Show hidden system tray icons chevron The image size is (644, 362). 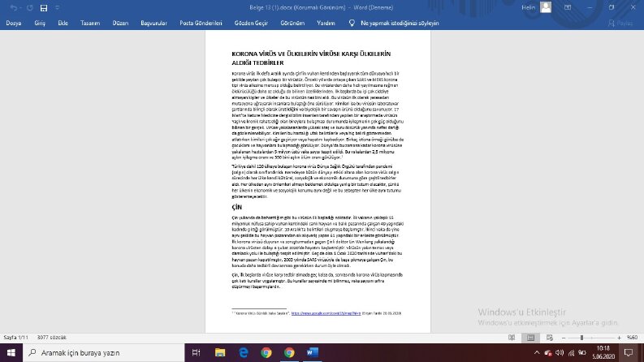coord(536,352)
